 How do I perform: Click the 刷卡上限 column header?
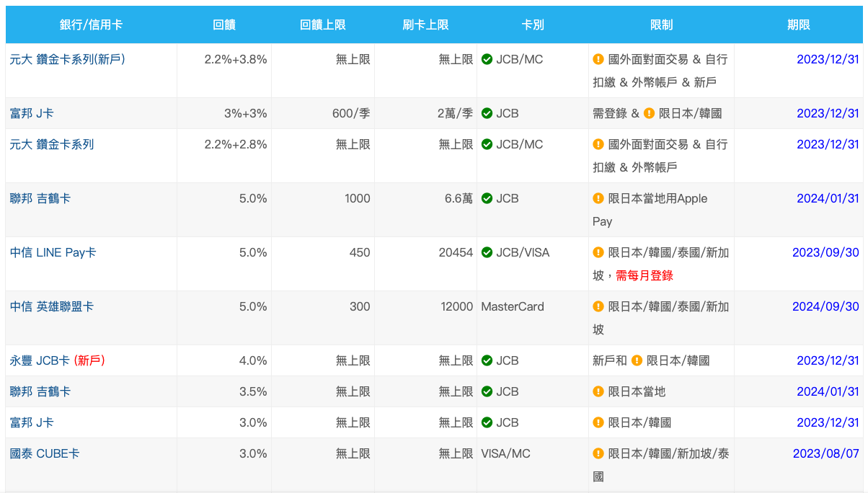coord(426,25)
